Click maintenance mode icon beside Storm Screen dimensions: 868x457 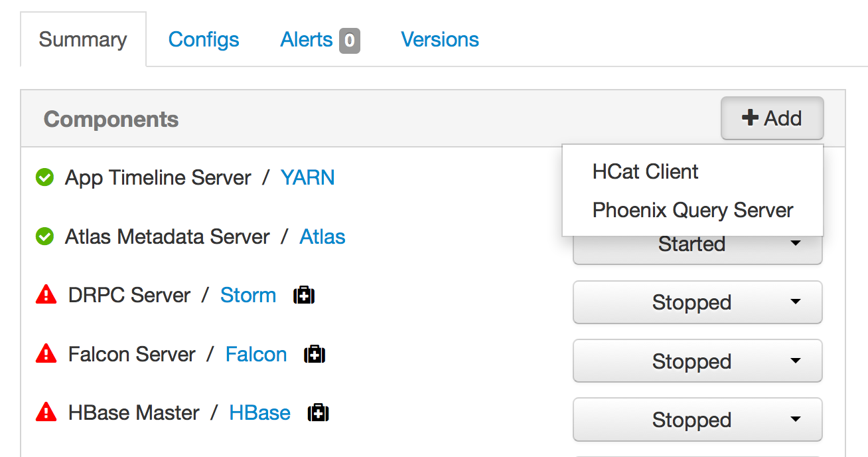[x=303, y=294]
